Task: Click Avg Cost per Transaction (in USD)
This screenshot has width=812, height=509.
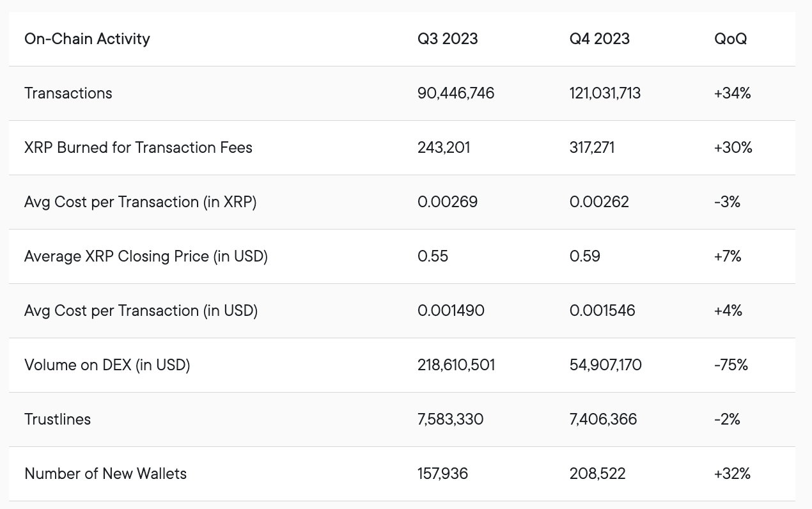Action: 141,311
